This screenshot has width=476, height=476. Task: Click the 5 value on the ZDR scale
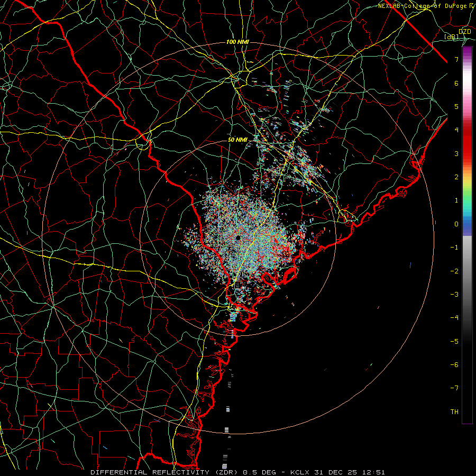pos(456,106)
